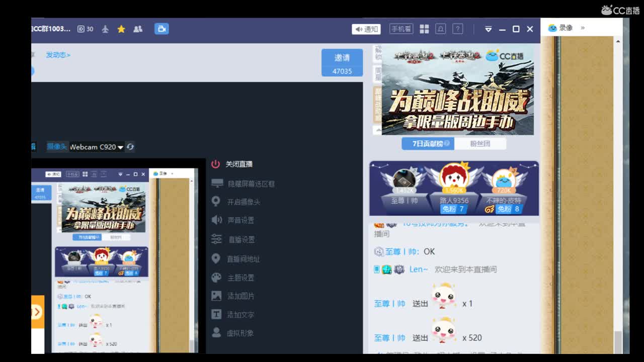The width and height of the screenshot is (644, 362).
Task: Click the 兔粉 7 badge under 路人9356
Action: (x=453, y=209)
